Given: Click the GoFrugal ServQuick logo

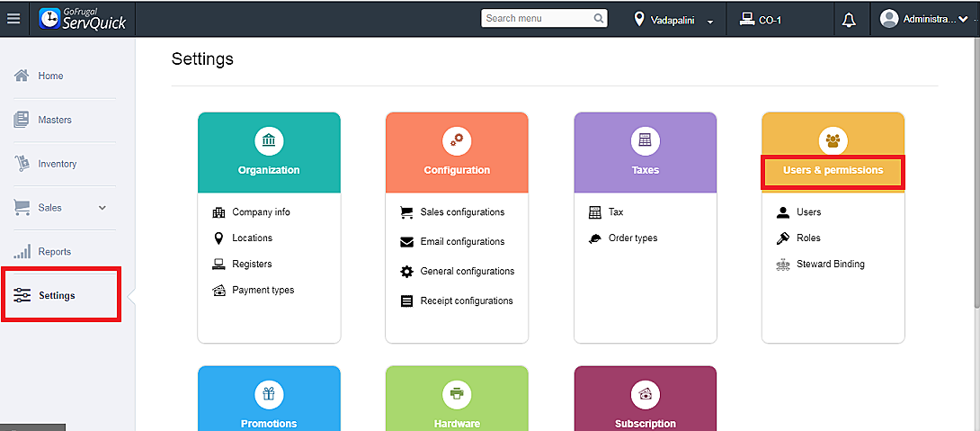Looking at the screenshot, I should click(83, 19).
